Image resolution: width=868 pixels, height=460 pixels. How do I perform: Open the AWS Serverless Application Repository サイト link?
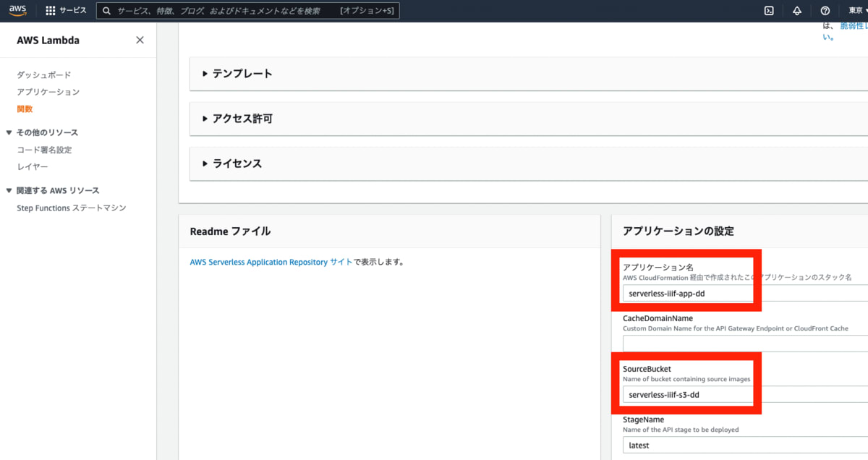(272, 261)
